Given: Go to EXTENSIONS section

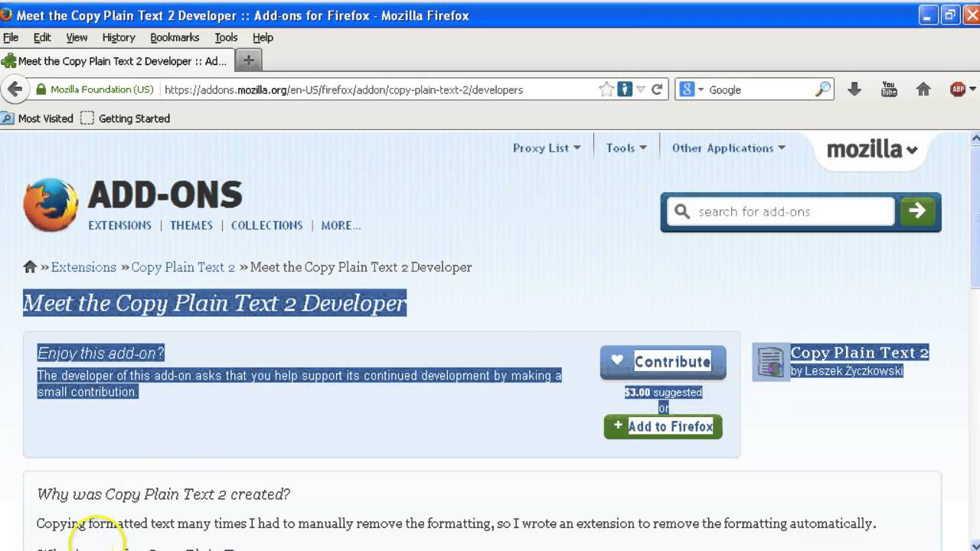Looking at the screenshot, I should coord(119,225).
